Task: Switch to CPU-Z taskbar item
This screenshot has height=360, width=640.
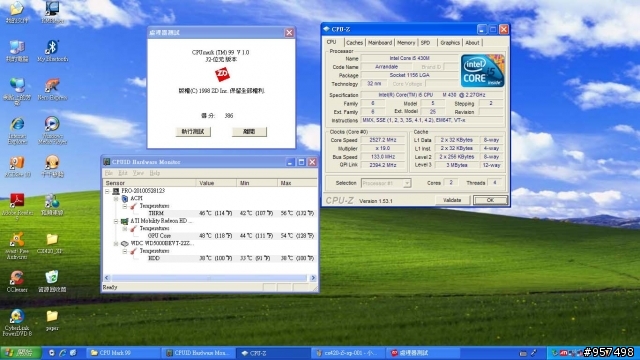Action: click(273, 353)
